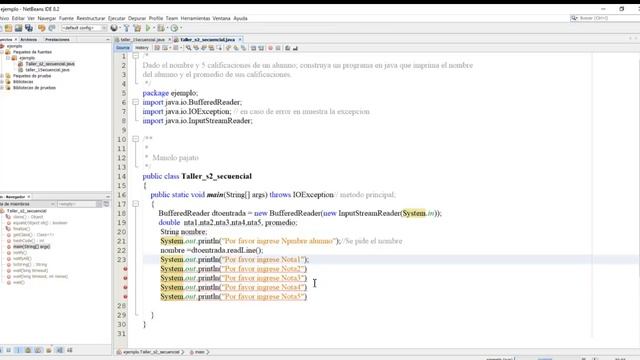Click the Undo arrow toolbar icon
Screen dimensions: 640x360
point(42,28)
